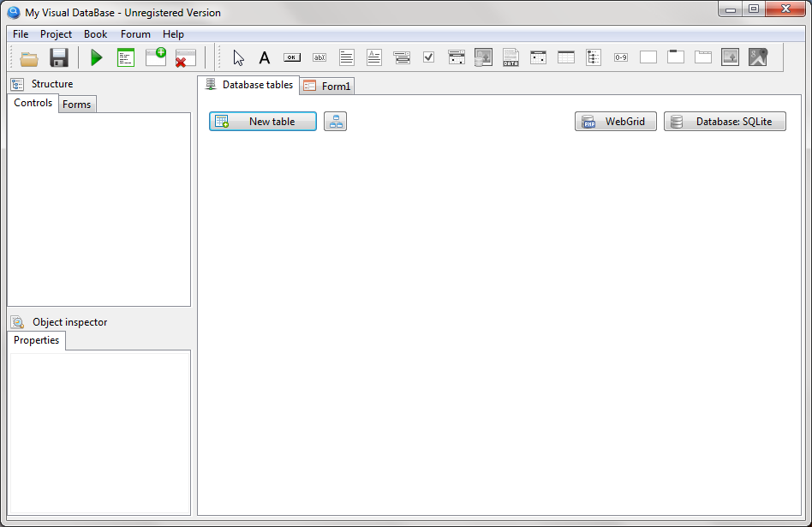Screen dimensions: 812x527
Task: Select the TreeView component icon
Action: (594, 57)
